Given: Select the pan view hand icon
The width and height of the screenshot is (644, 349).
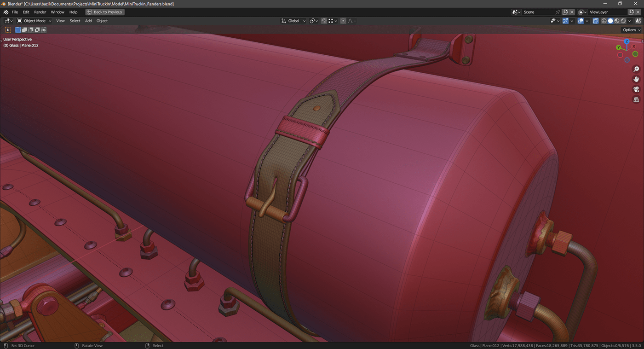Looking at the screenshot, I should pyautogui.click(x=636, y=79).
